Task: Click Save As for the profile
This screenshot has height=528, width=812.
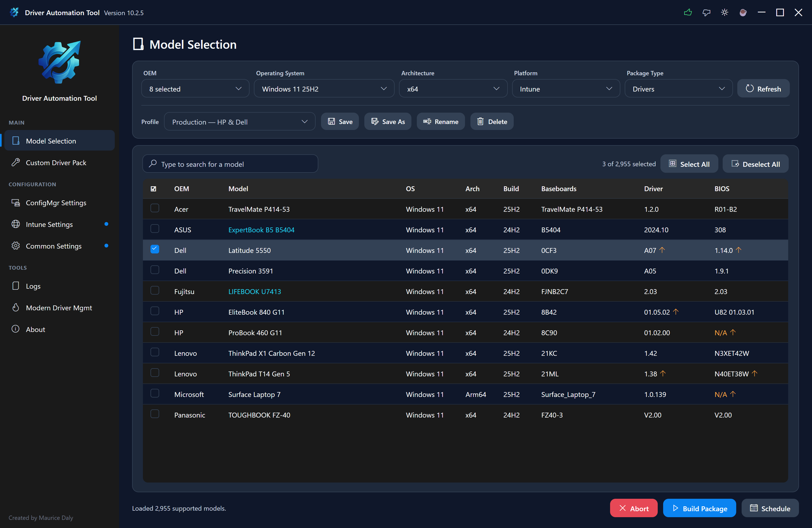Action: 388,122
